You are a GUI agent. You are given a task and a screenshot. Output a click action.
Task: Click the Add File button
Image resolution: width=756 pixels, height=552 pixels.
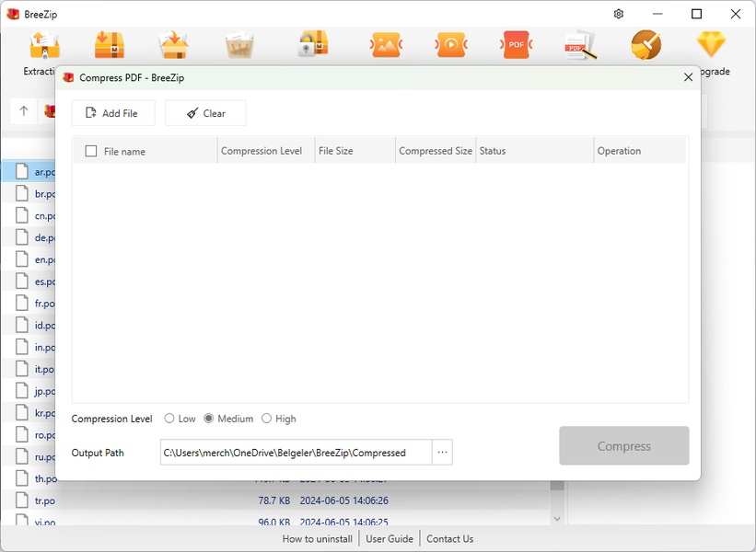click(112, 113)
